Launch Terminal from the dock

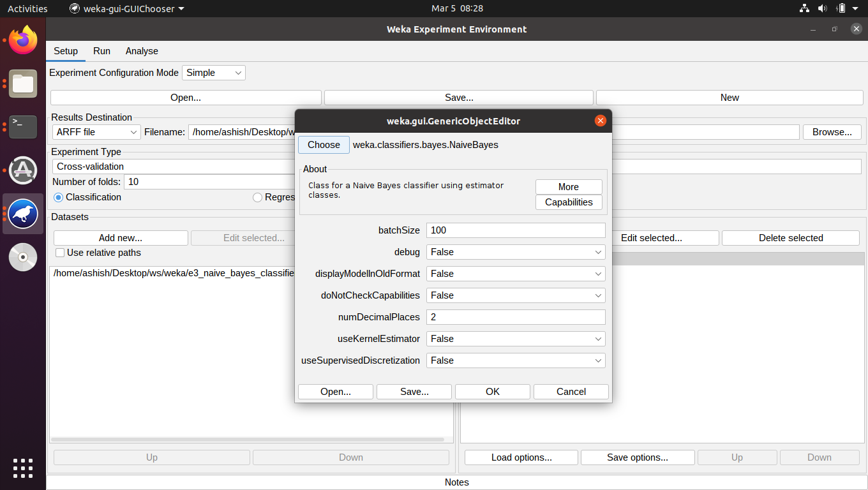coord(23,127)
